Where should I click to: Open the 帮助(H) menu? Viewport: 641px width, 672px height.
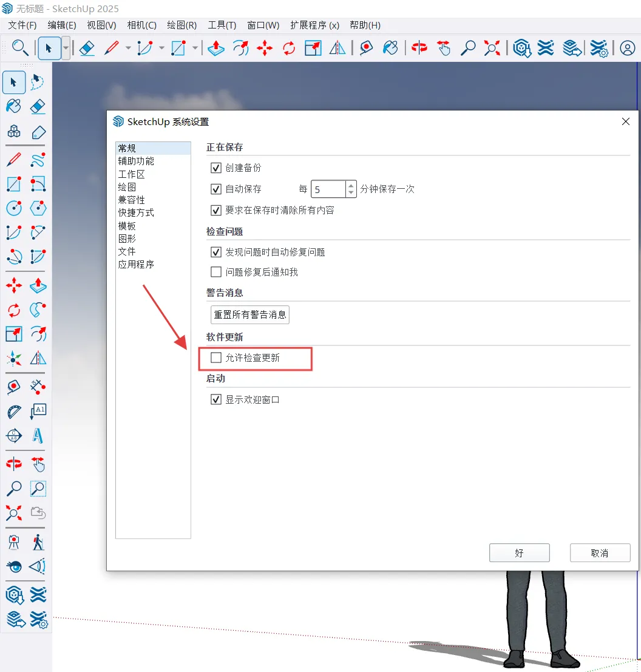[365, 25]
